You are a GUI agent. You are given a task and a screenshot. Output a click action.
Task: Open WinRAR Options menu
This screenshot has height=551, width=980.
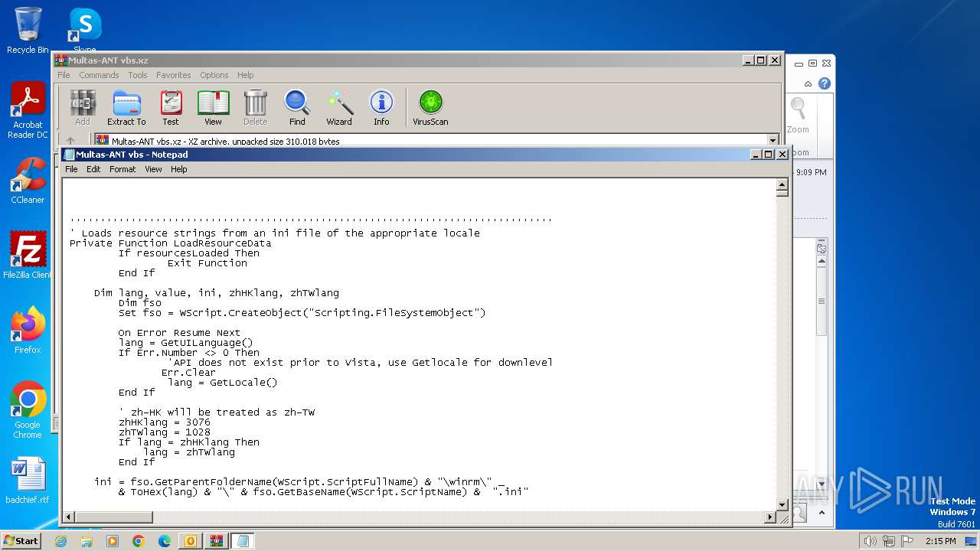click(214, 75)
